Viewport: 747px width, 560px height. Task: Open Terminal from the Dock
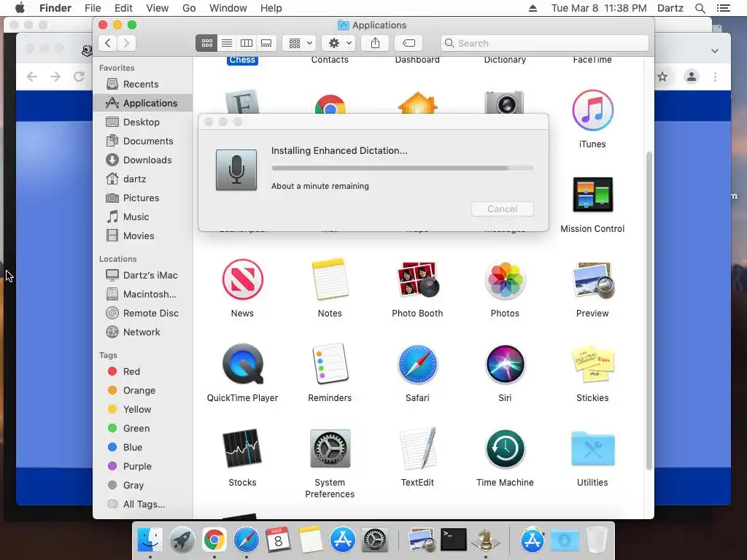pyautogui.click(x=454, y=540)
